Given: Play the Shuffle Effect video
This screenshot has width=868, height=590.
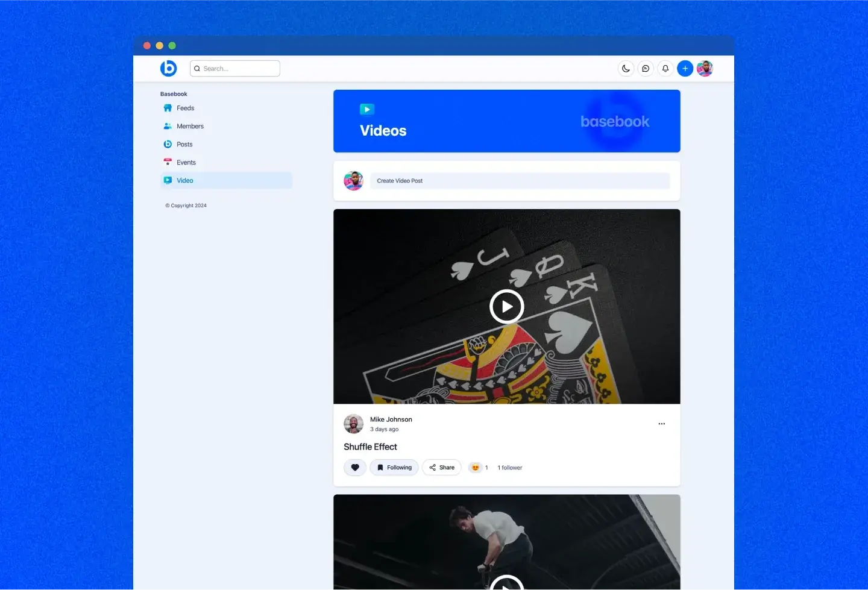Looking at the screenshot, I should [507, 307].
